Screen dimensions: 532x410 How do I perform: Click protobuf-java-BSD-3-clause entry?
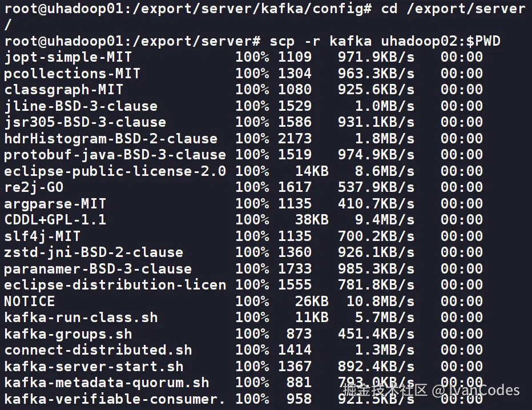pos(115,155)
